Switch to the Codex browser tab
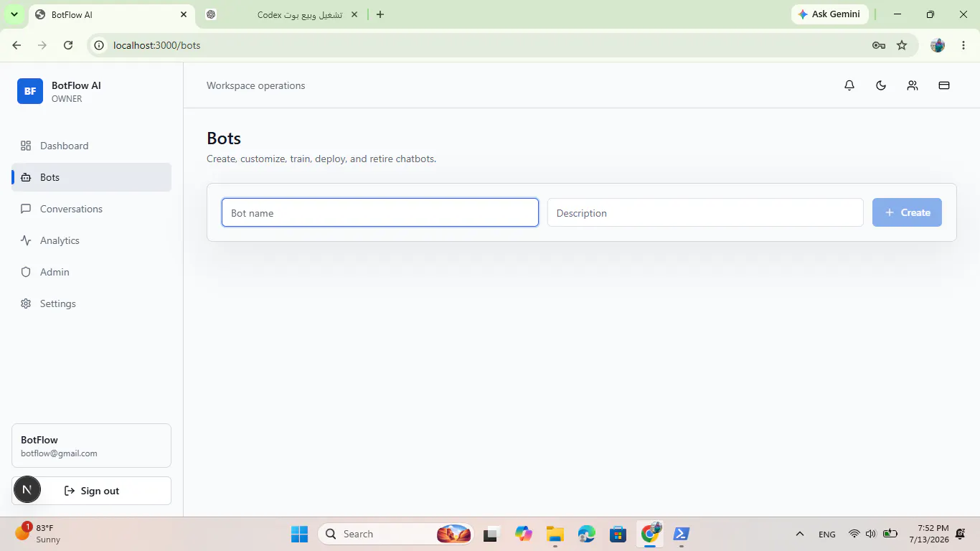The image size is (980, 551). tap(281, 14)
